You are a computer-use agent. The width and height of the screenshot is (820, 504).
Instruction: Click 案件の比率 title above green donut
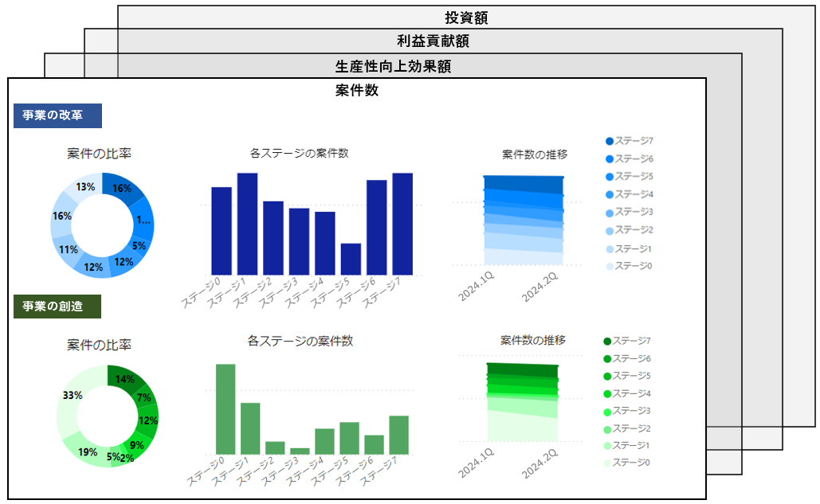pyautogui.click(x=100, y=346)
